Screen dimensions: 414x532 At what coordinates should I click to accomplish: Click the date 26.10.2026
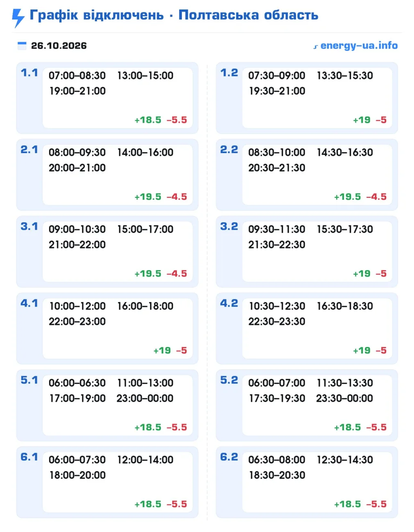pos(59,46)
